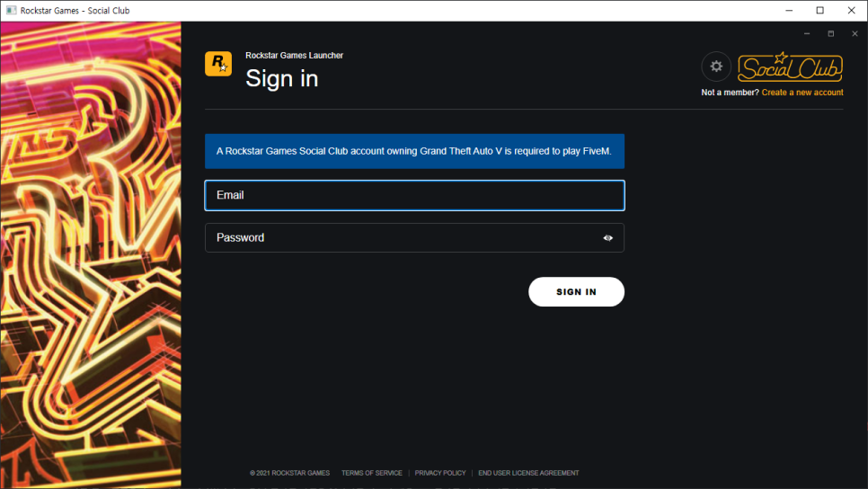Open settings via the gear icon
This screenshot has width=868, height=489.
pos(716,67)
